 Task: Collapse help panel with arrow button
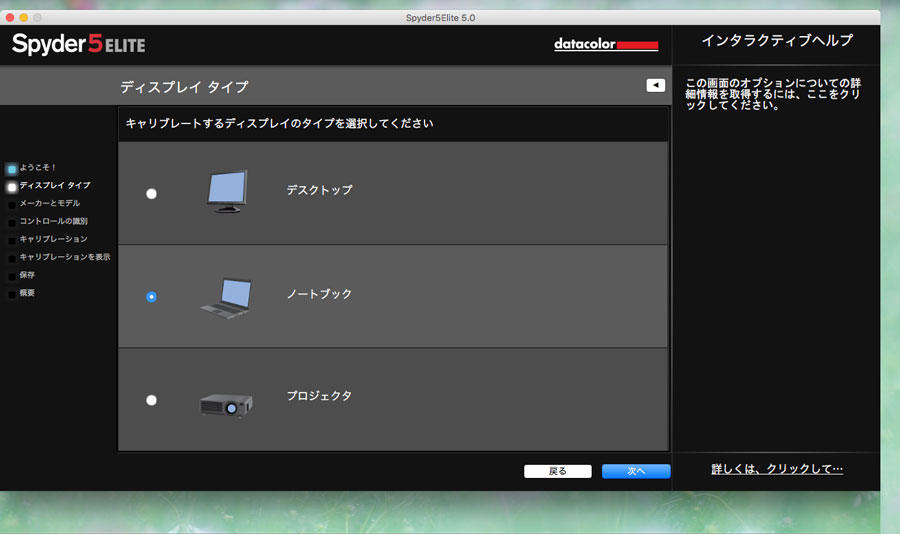tap(655, 85)
